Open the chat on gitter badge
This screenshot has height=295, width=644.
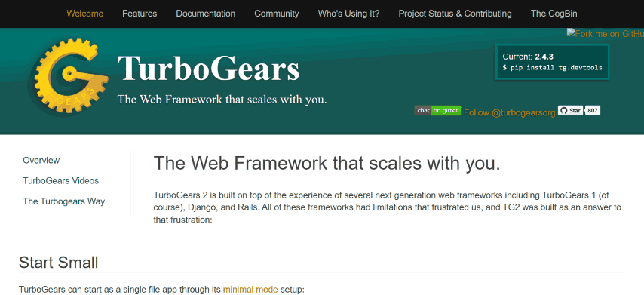pos(437,110)
